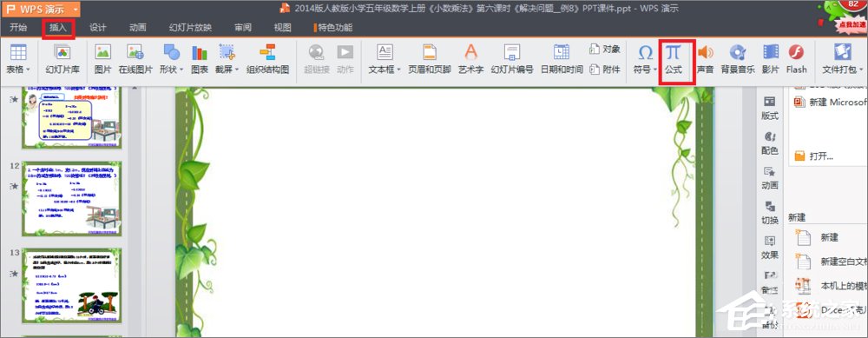Insert 日期和时间 date and time
Viewport: 868px width, 338px height.
tap(562, 59)
